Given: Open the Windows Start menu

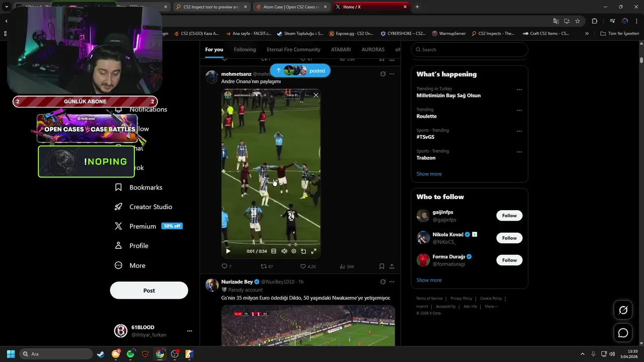Looking at the screenshot, I should [x=11, y=354].
